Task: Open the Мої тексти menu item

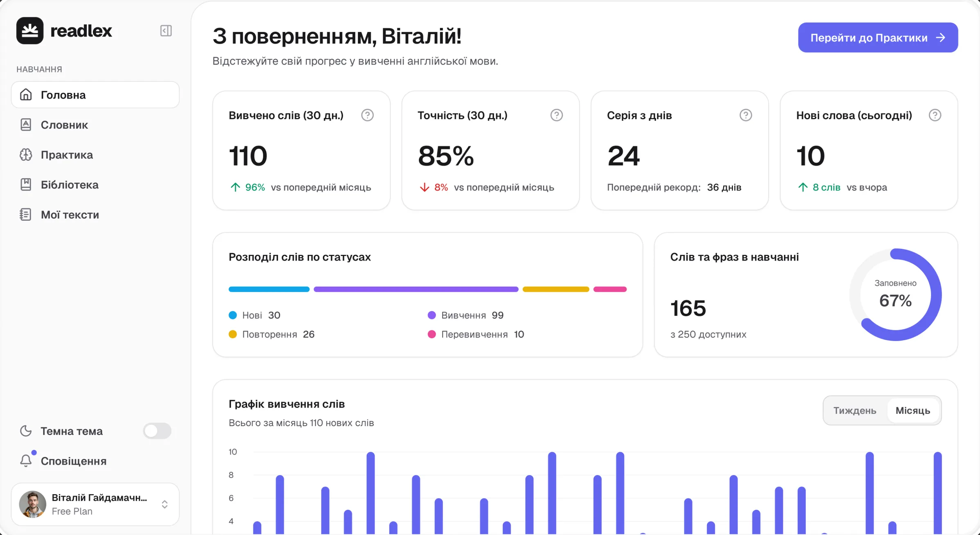Action: [x=95, y=214]
